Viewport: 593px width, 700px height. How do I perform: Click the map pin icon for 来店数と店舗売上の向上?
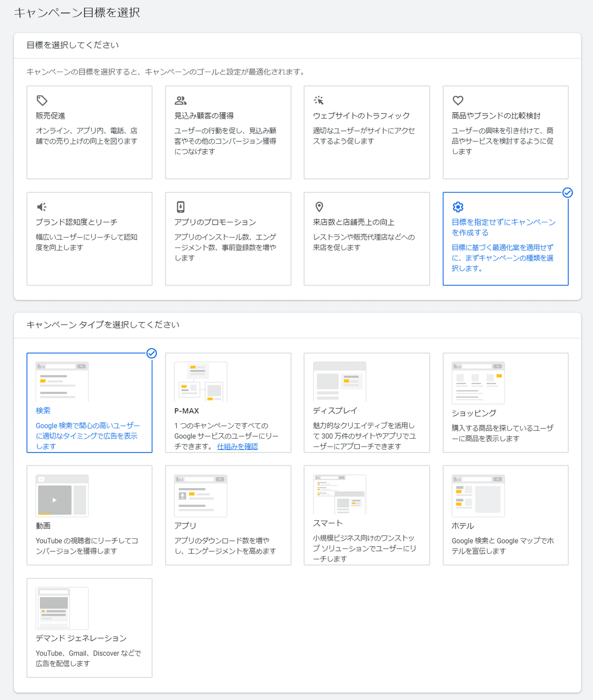[x=319, y=206]
